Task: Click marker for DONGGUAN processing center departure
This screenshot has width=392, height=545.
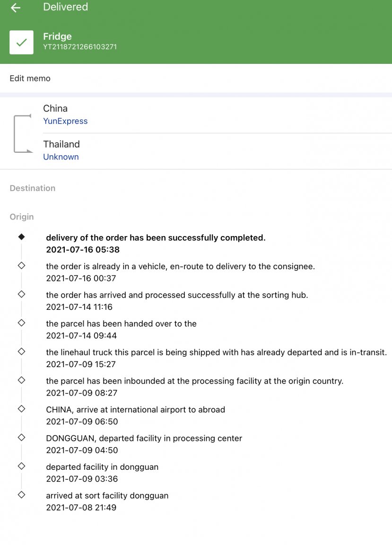Action: point(21,438)
